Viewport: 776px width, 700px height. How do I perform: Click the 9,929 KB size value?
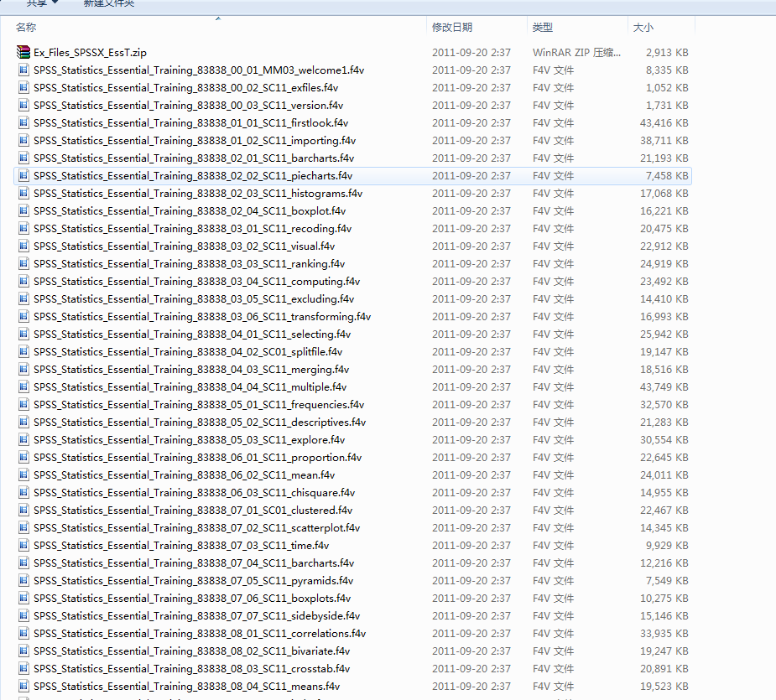pos(667,545)
